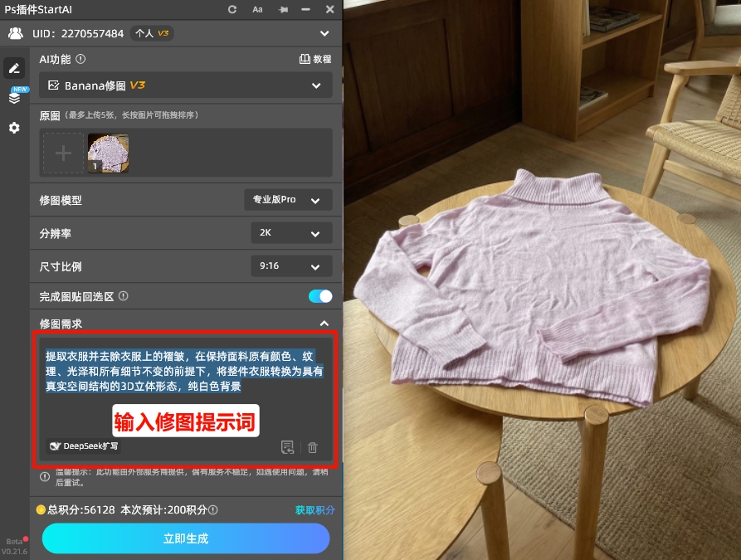This screenshot has height=560, width=741.
Task: Click the Aa text size control
Action: [257, 9]
